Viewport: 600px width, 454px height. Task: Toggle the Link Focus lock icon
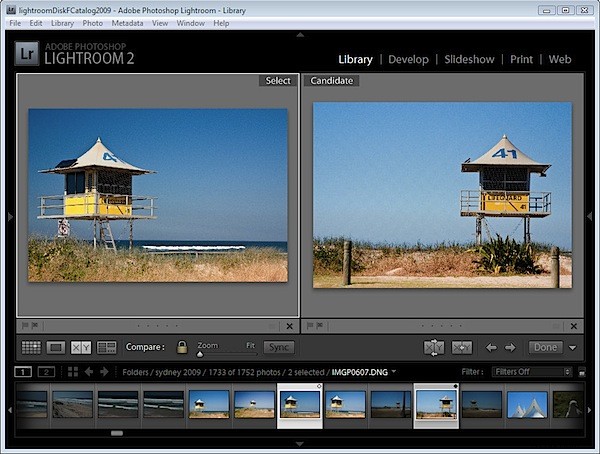182,347
